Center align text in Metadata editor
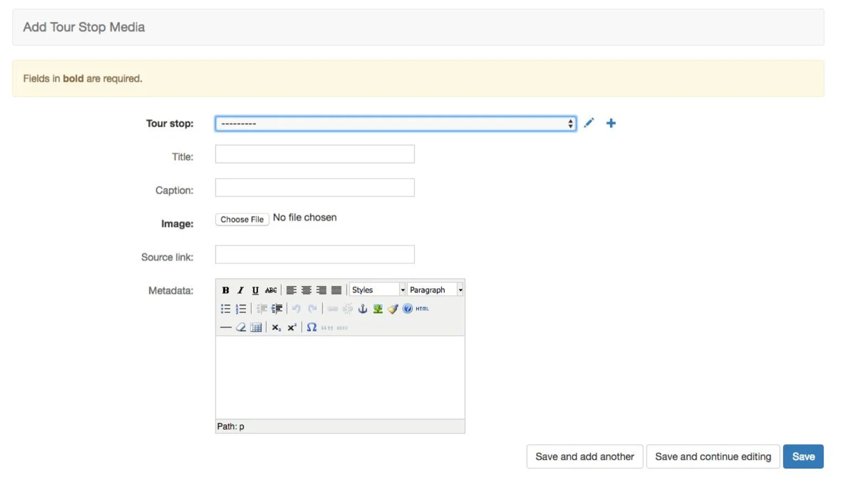 pos(307,290)
